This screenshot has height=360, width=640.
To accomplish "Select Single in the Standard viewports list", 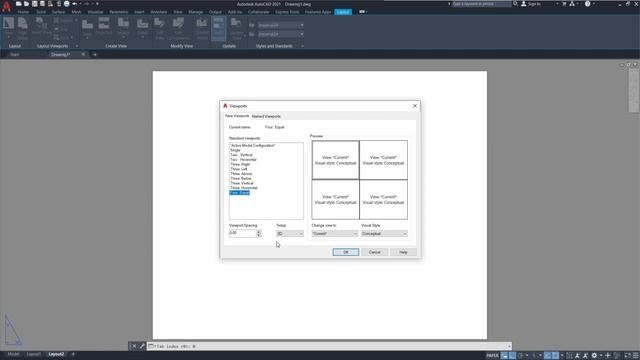I will point(235,150).
